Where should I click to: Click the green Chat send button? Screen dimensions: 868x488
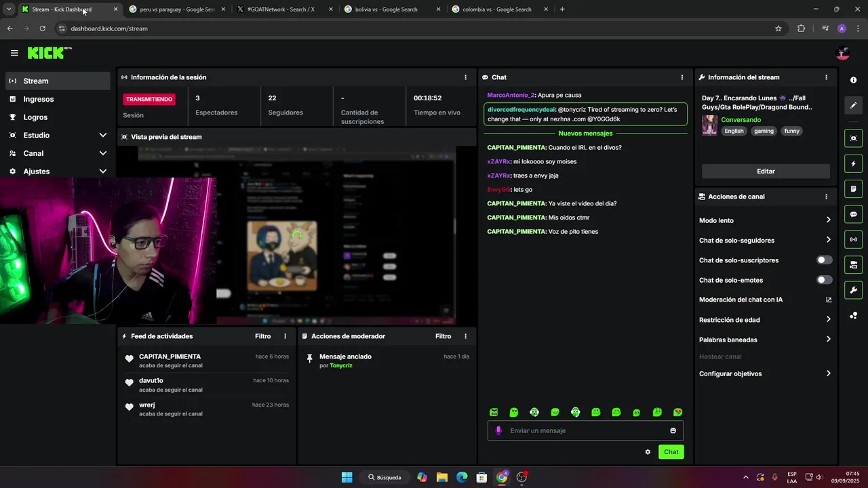671,452
